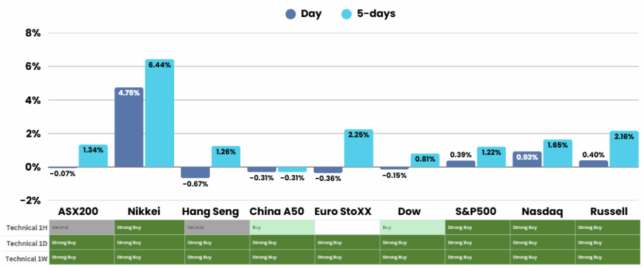This screenshot has width=644, height=269.
Task: Select the Dow 0.81% five-day bar
Action: 425,160
